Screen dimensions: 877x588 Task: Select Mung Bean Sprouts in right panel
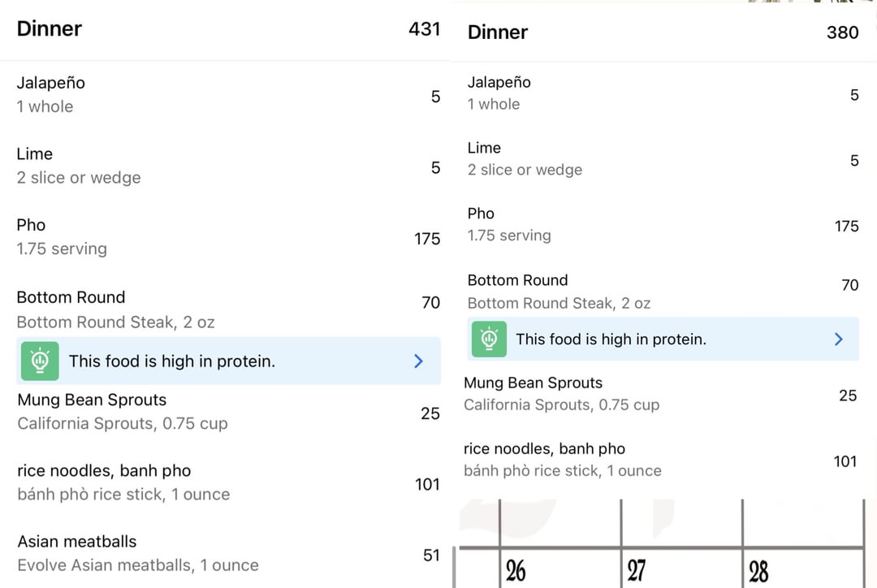(x=663, y=394)
